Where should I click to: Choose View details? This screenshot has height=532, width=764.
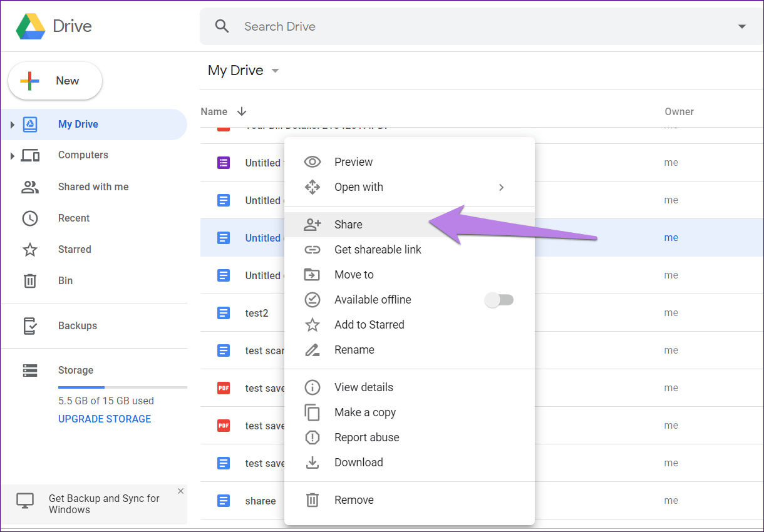pos(410,387)
